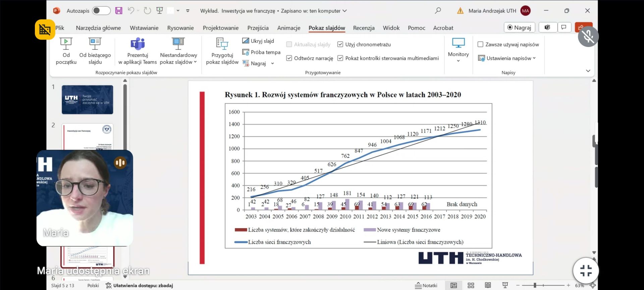The image size is (644, 290).
Task: Start slideshow from quick access toolbar icon
Action: point(160,11)
